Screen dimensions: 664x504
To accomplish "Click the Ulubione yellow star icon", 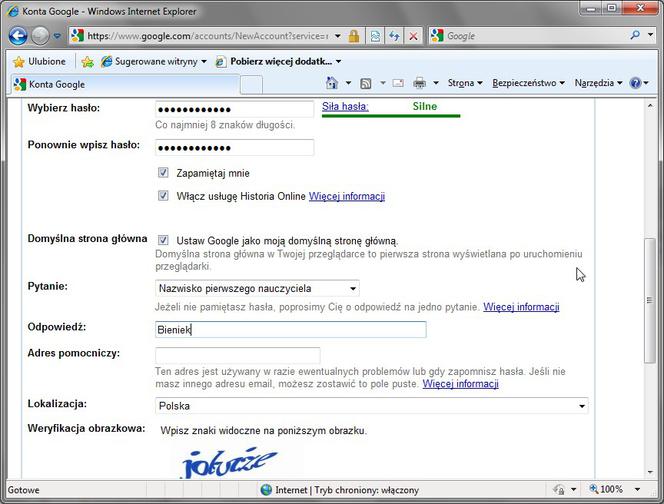I will pos(19,62).
